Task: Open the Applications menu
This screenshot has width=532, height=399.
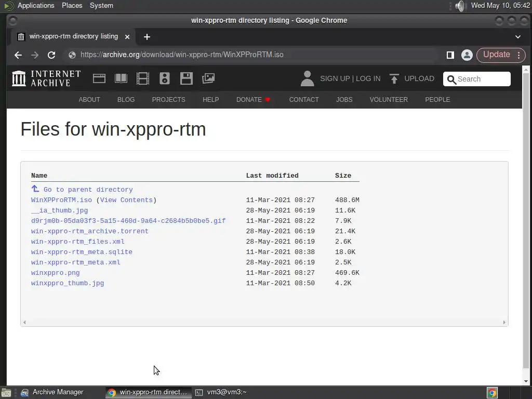Action: [x=36, y=5]
